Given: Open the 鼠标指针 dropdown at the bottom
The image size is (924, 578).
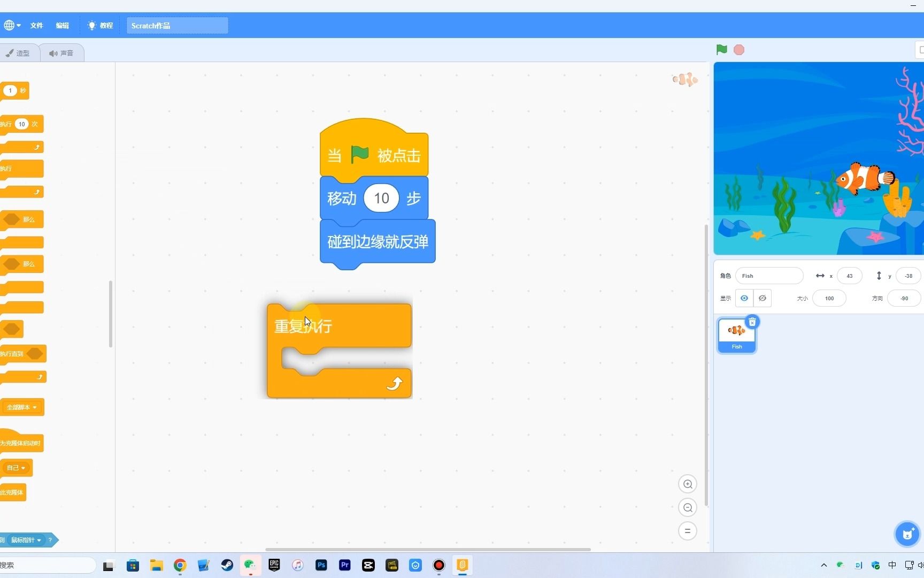Looking at the screenshot, I should coord(25,540).
